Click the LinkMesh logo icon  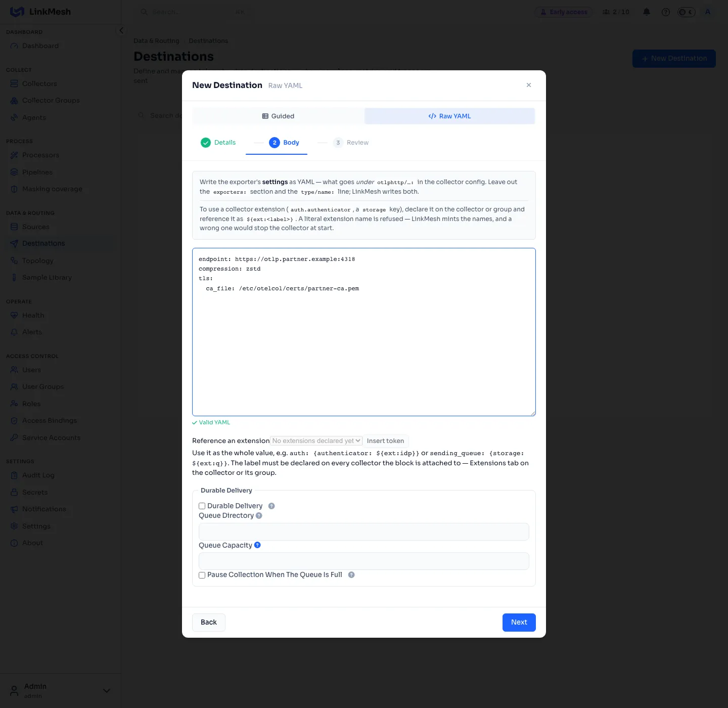[x=17, y=12]
